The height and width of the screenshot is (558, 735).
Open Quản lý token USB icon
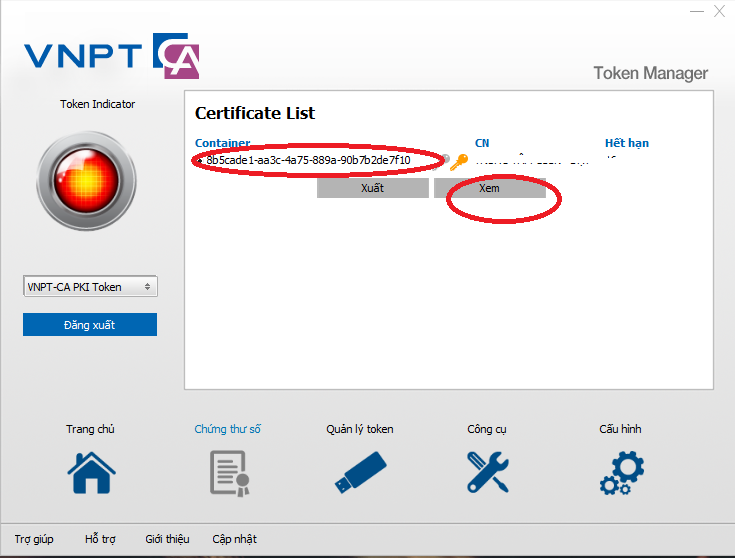click(360, 472)
